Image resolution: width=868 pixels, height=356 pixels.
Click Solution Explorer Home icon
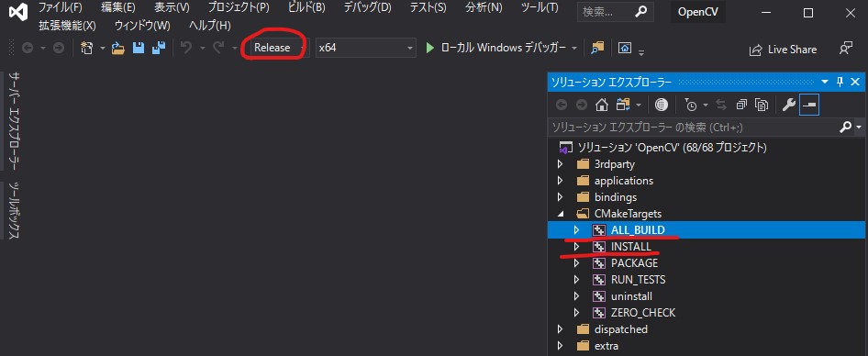601,104
